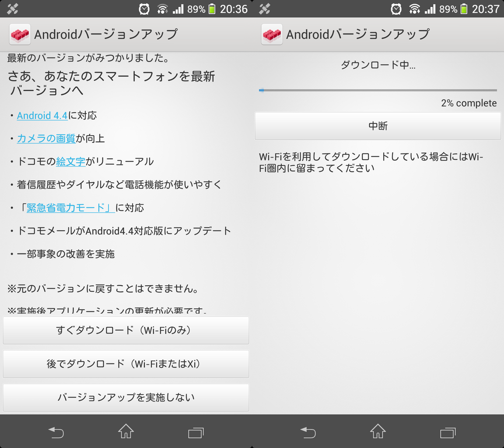Open the Android 4.4 link

pos(42,115)
